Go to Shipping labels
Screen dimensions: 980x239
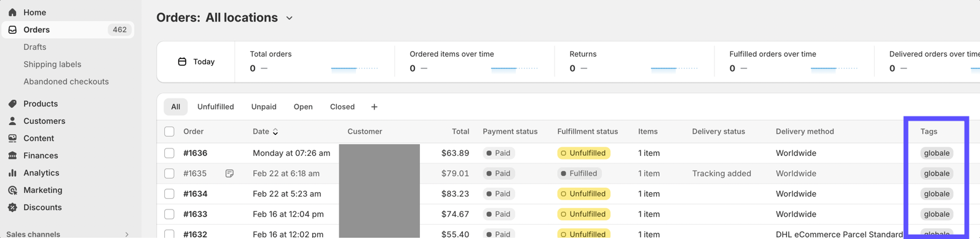point(52,64)
